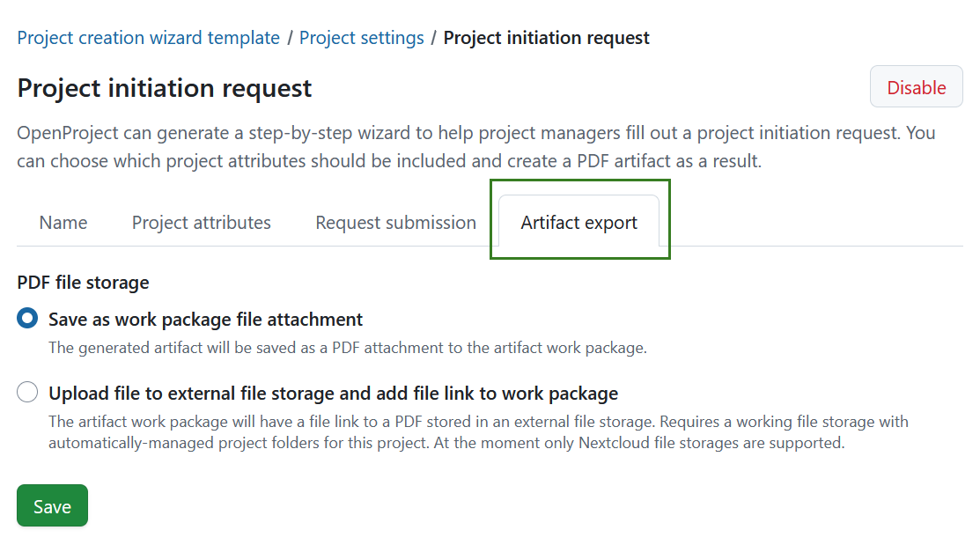The image size is (980, 545).
Task: Save the PDF file storage settings
Action: coord(51,505)
